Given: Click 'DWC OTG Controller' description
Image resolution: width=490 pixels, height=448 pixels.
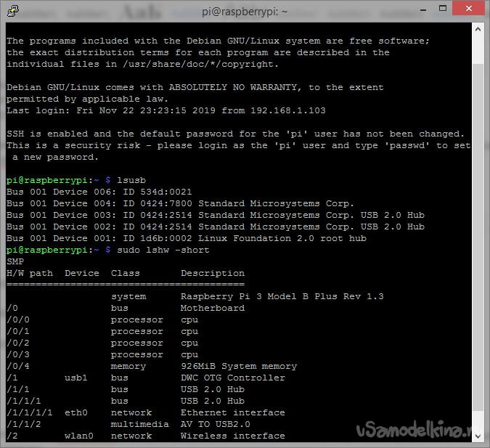Looking at the screenshot, I should (233, 378).
